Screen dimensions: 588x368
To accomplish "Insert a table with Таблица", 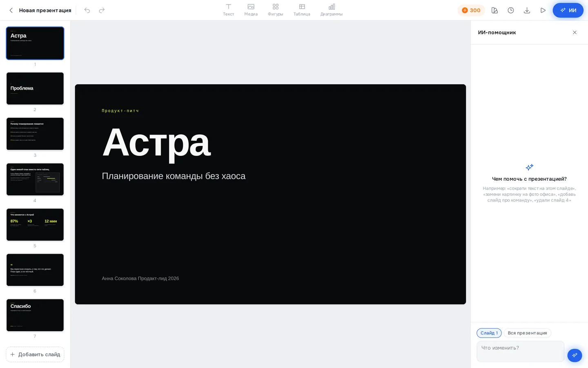I will click(x=302, y=10).
